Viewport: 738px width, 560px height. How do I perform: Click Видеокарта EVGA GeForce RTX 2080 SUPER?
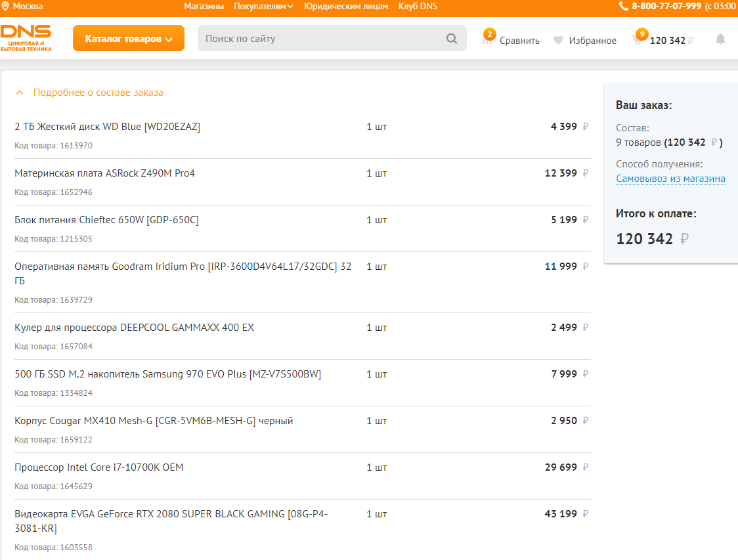click(171, 521)
